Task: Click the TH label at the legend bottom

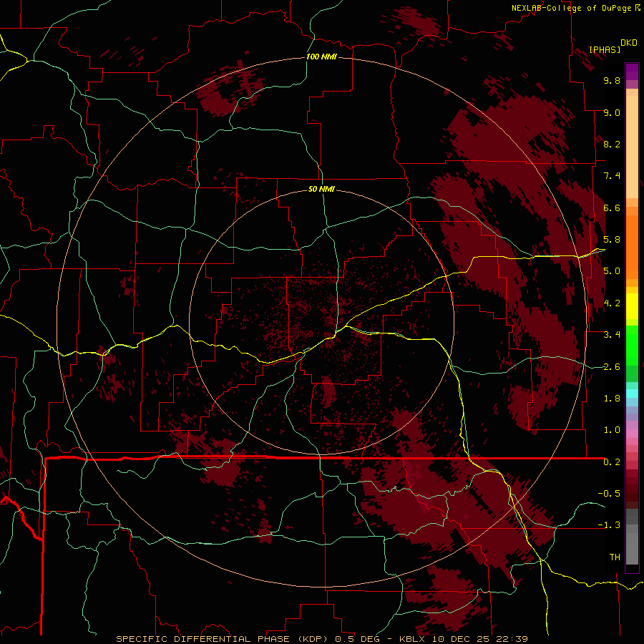Action: (615, 557)
